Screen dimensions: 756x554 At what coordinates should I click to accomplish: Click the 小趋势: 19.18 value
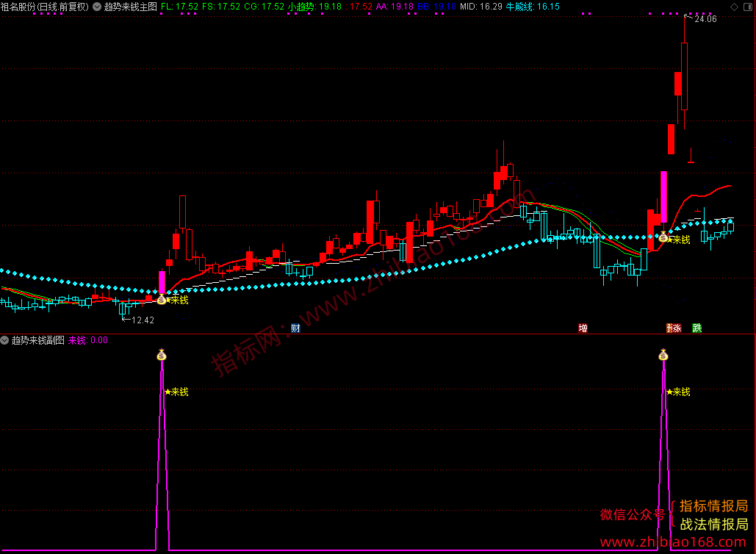tap(314, 7)
